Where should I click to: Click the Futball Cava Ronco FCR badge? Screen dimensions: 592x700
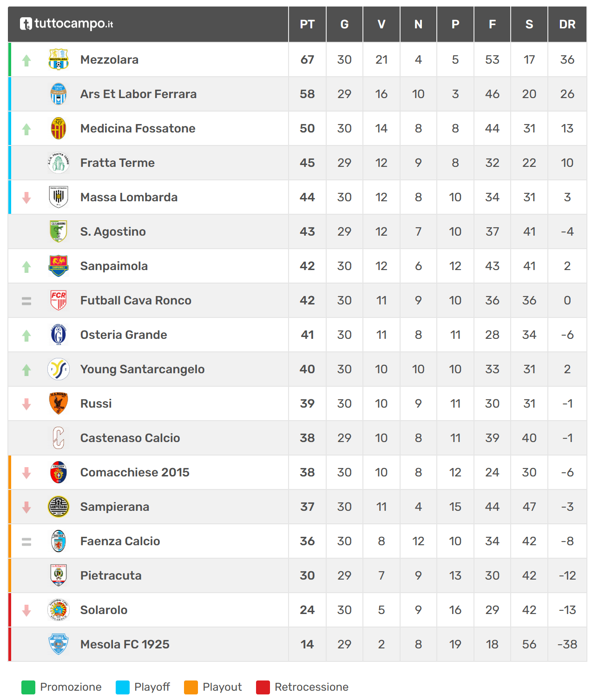(x=59, y=300)
